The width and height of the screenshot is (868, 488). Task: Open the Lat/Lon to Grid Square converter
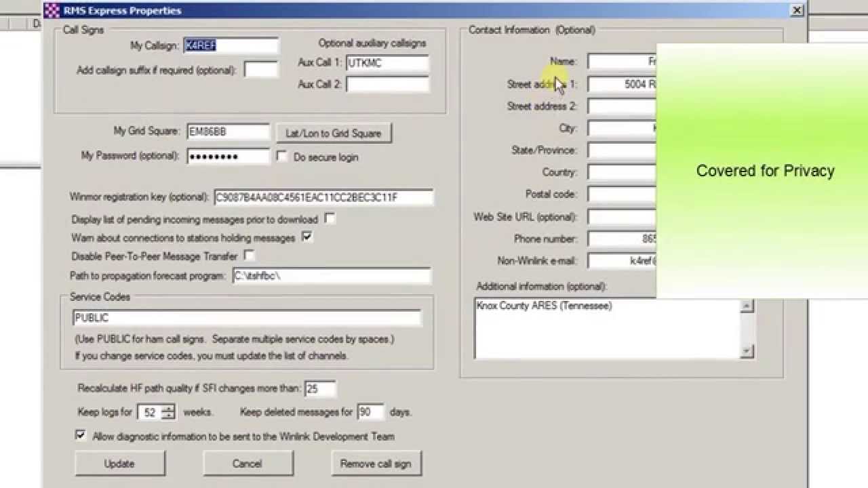click(334, 134)
